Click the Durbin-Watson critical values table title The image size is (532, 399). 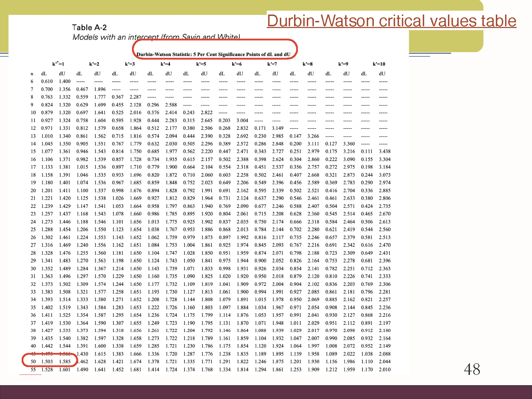point(391,21)
